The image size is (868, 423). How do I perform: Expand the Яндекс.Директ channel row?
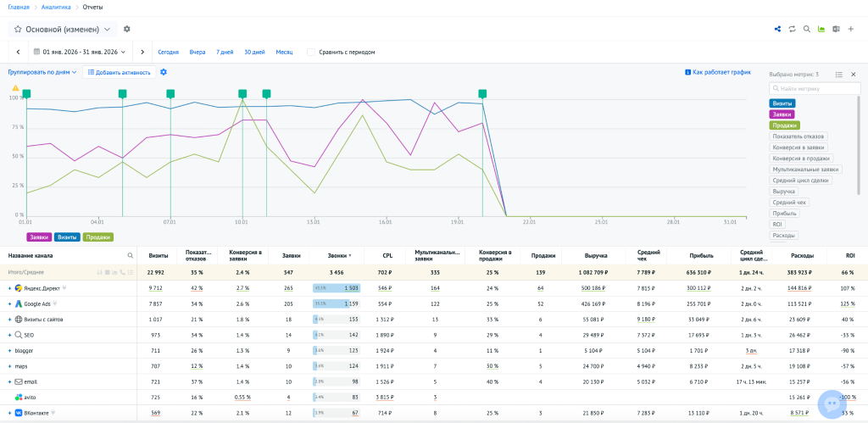pyautogui.click(x=10, y=288)
